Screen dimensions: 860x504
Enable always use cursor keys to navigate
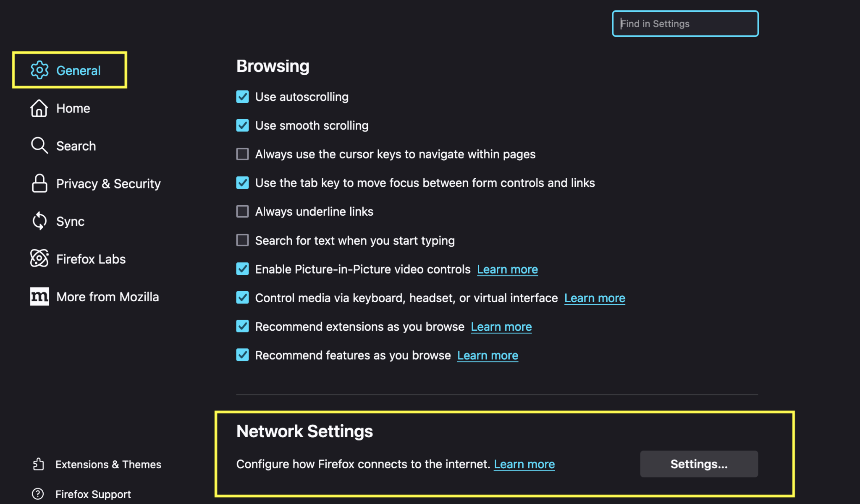click(242, 154)
